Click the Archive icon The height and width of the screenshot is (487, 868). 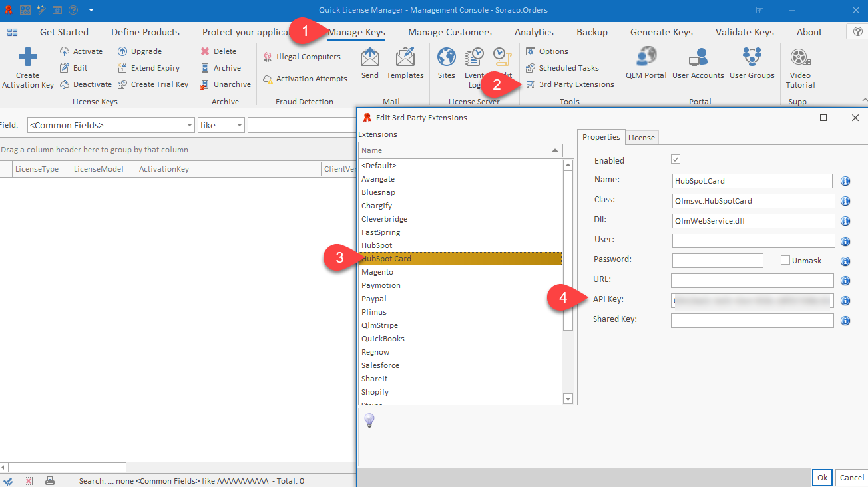[205, 68]
